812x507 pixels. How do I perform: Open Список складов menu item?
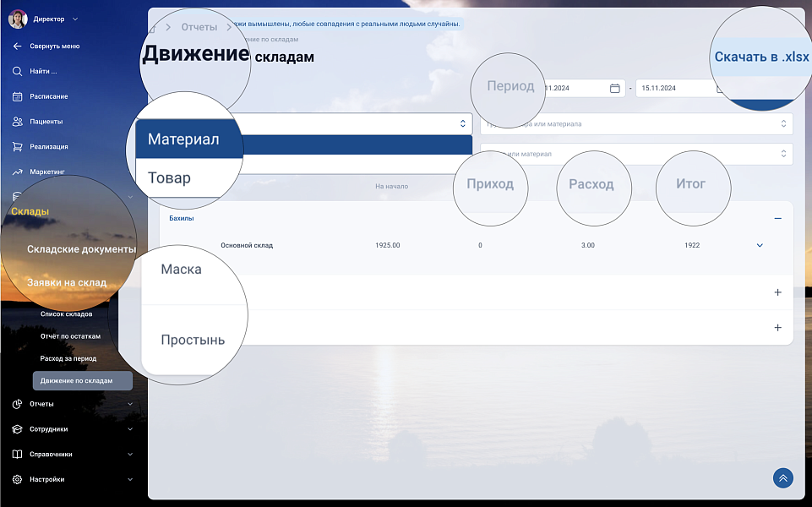[x=67, y=313]
